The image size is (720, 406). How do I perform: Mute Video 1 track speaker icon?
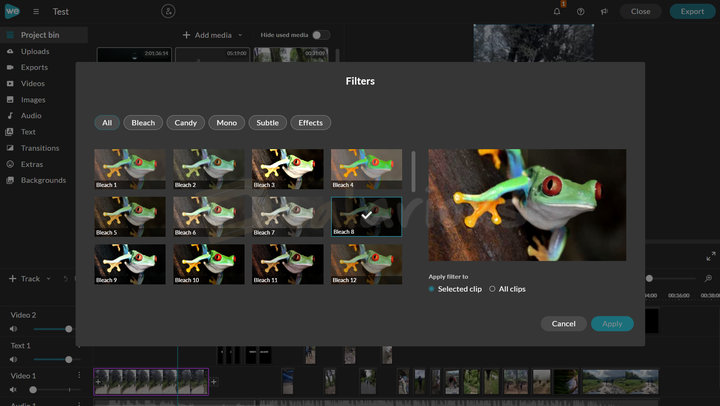coord(13,389)
